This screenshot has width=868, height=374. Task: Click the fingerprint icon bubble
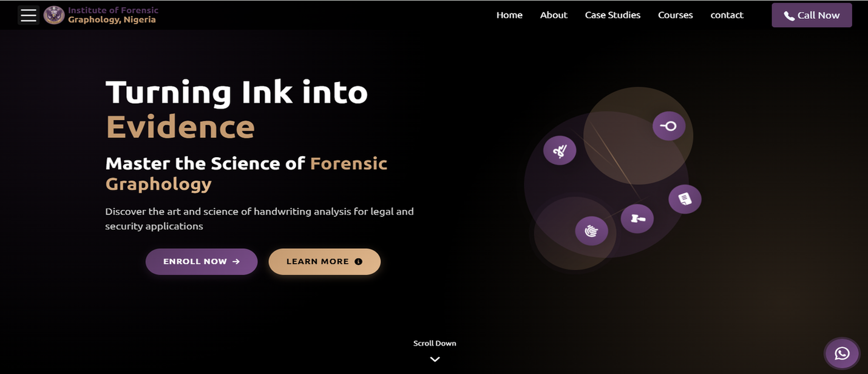(591, 231)
